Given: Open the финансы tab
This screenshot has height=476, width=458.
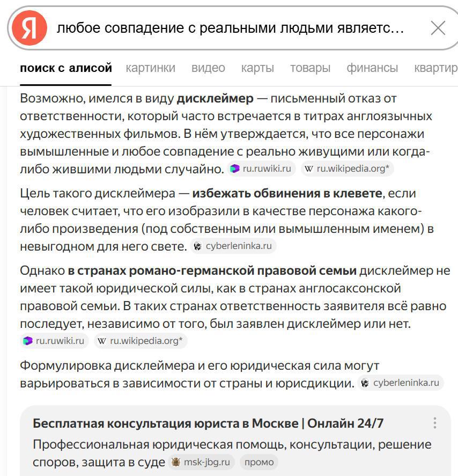Looking at the screenshot, I should click(372, 68).
